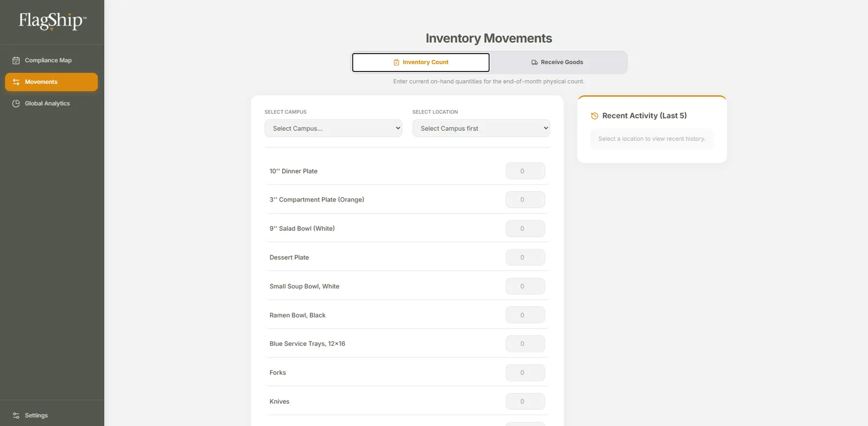Click the Knives quantity input
This screenshot has height=426, width=868.
[525, 402]
